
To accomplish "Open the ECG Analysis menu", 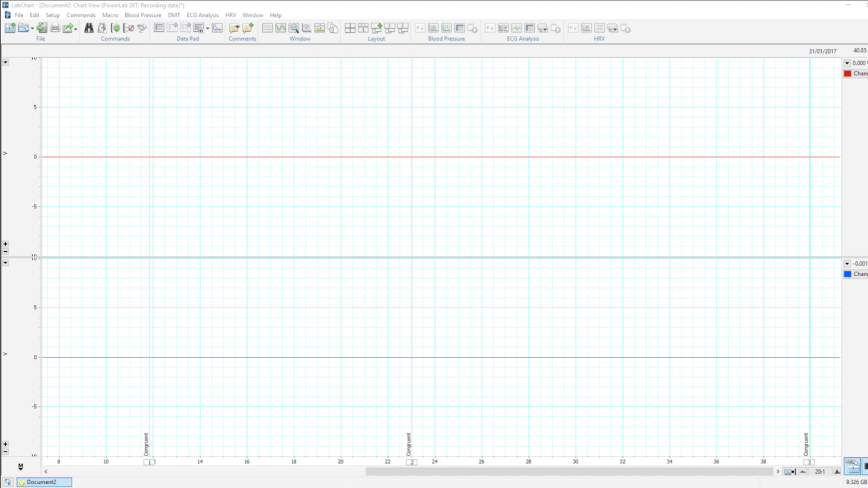I will (x=202, y=15).
